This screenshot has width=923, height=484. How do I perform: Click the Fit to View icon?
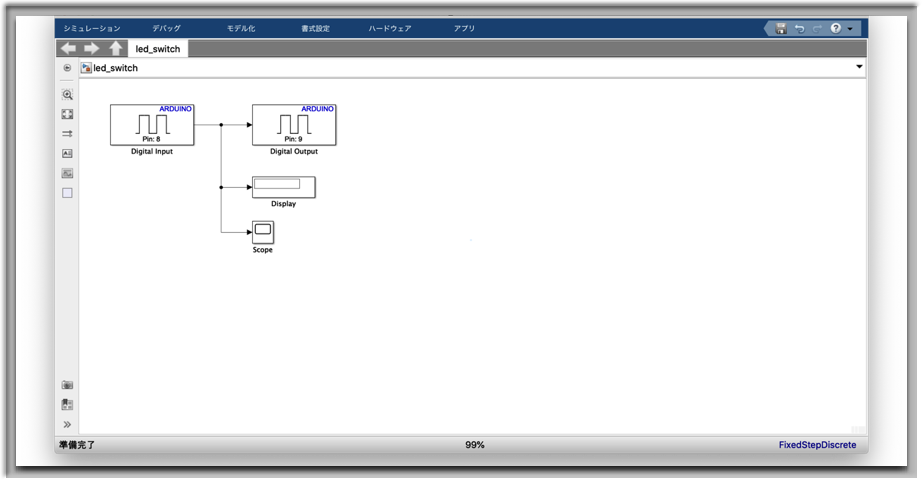click(x=67, y=114)
